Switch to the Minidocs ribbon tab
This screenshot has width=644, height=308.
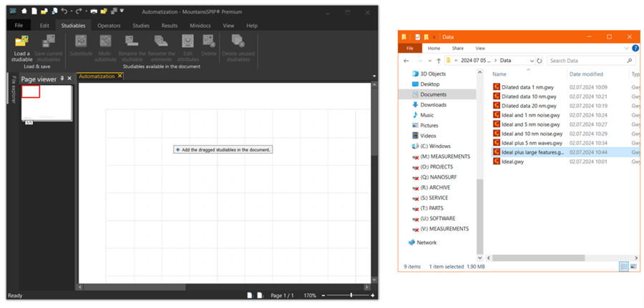pyautogui.click(x=200, y=26)
